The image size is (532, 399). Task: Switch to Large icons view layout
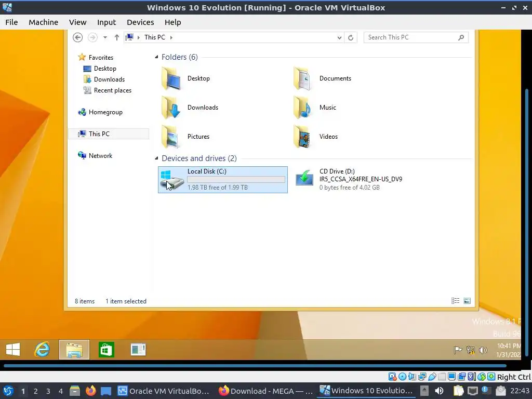[x=467, y=301]
